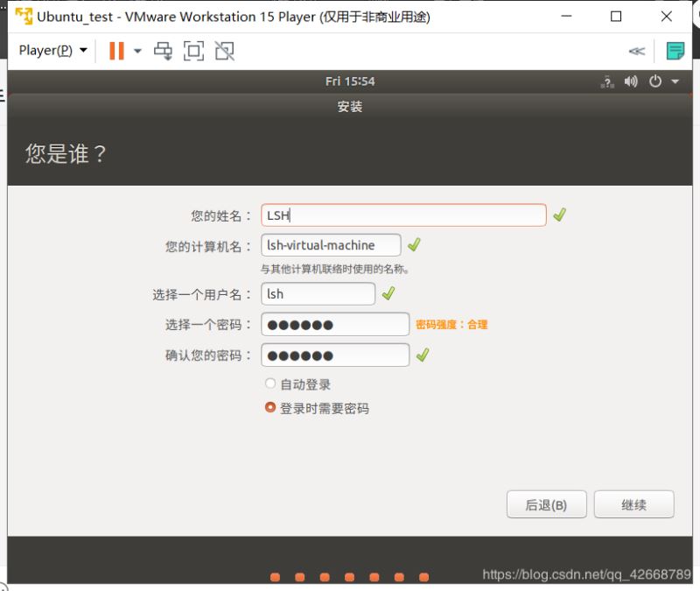Pause the virtual machine
Viewport: 700px width, 591px height.
pos(116,50)
